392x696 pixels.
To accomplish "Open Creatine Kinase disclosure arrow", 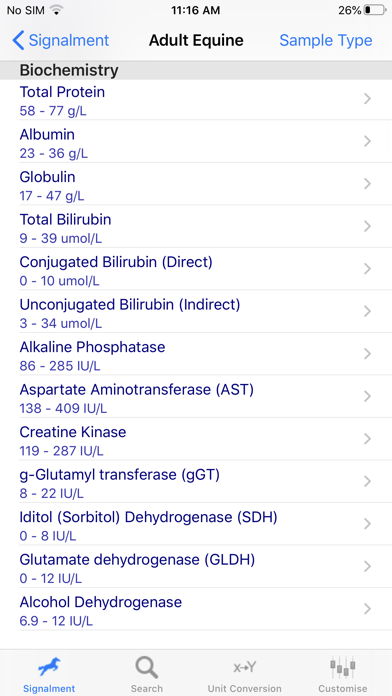I will [x=367, y=439].
